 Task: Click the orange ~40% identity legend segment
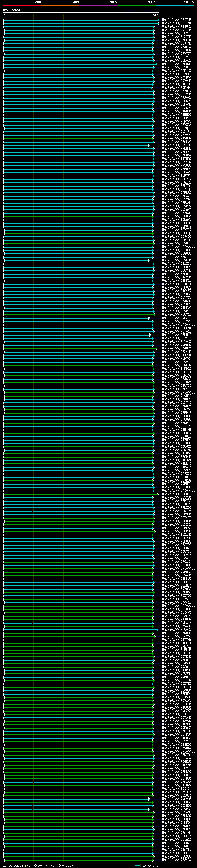pos(60,6)
